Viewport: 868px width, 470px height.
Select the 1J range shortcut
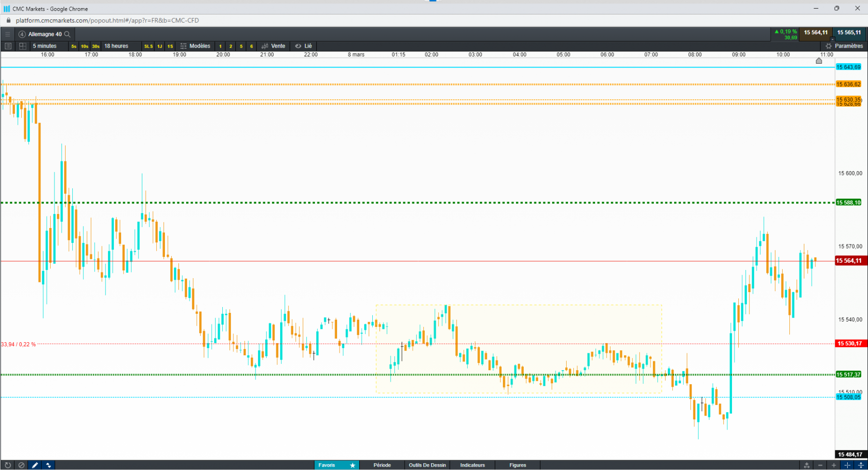[x=160, y=46]
